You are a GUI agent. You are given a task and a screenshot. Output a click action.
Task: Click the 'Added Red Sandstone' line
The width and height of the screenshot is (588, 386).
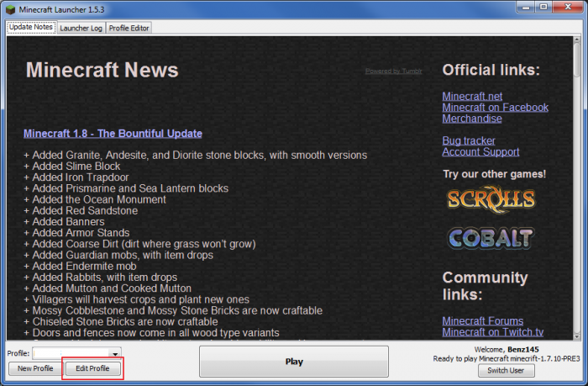[x=81, y=210]
